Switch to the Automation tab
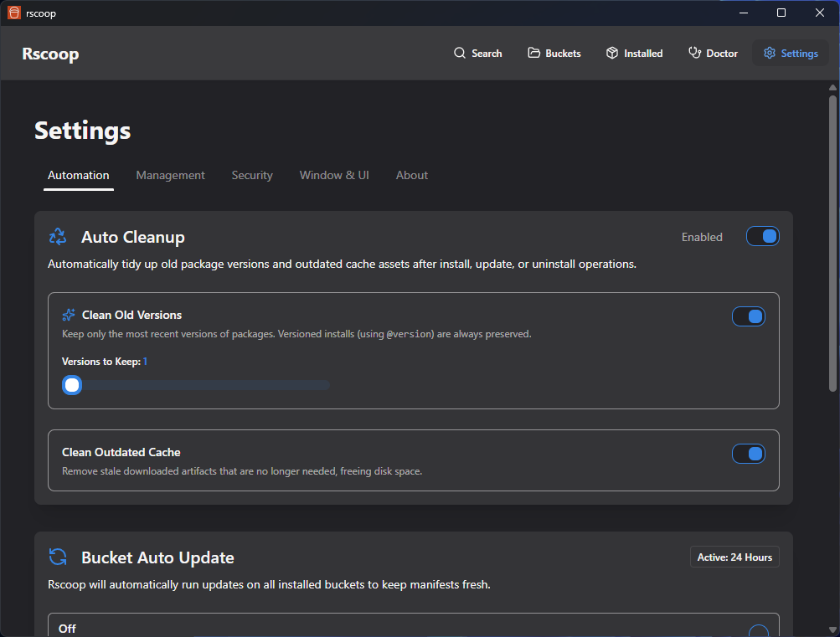This screenshot has width=840, height=637. coord(78,175)
